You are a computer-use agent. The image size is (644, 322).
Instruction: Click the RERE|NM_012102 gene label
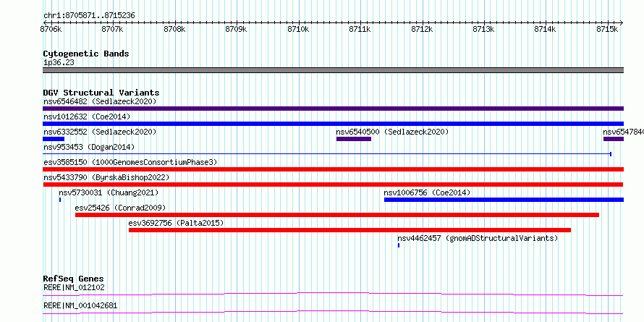74,287
